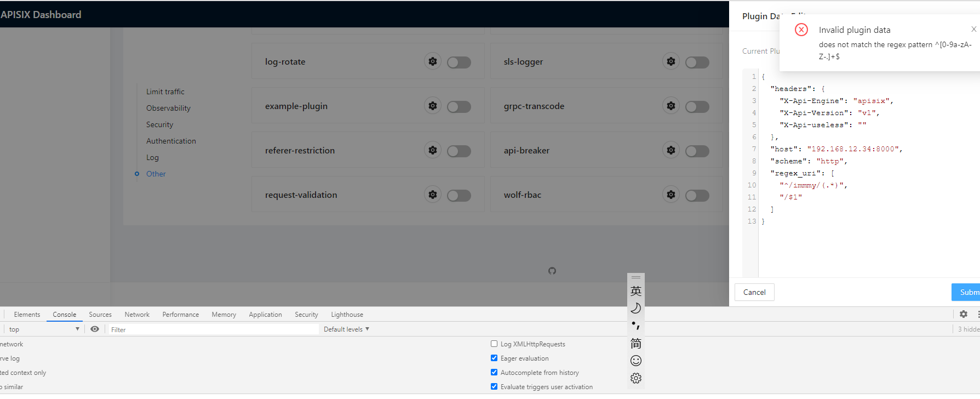
Task: Click the IME emoji smiley icon
Action: (635, 361)
